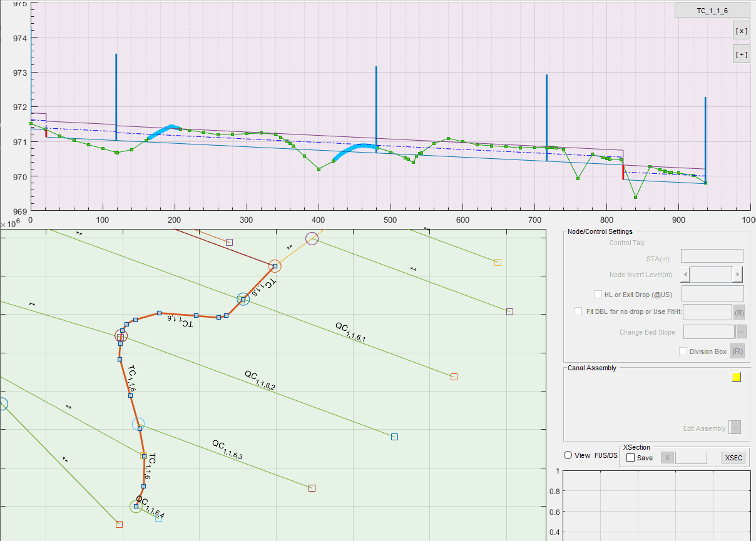Image resolution: width=756 pixels, height=541 pixels.
Task: Click the XSEC button
Action: (733, 458)
